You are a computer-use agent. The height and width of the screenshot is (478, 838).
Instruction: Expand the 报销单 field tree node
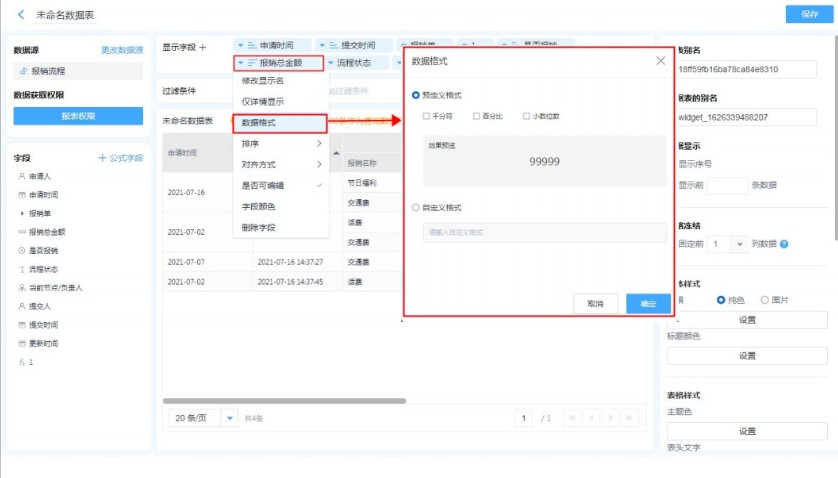pos(22,214)
